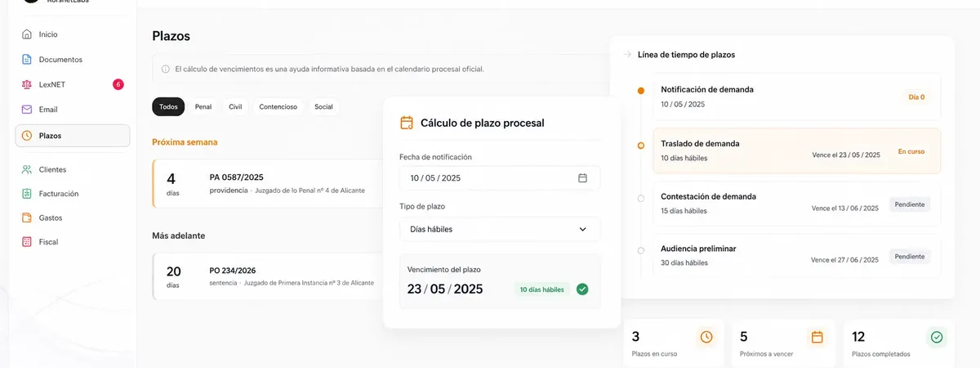
Task: Expand the Tipo de plazo dropdown
Action: pyautogui.click(x=500, y=229)
